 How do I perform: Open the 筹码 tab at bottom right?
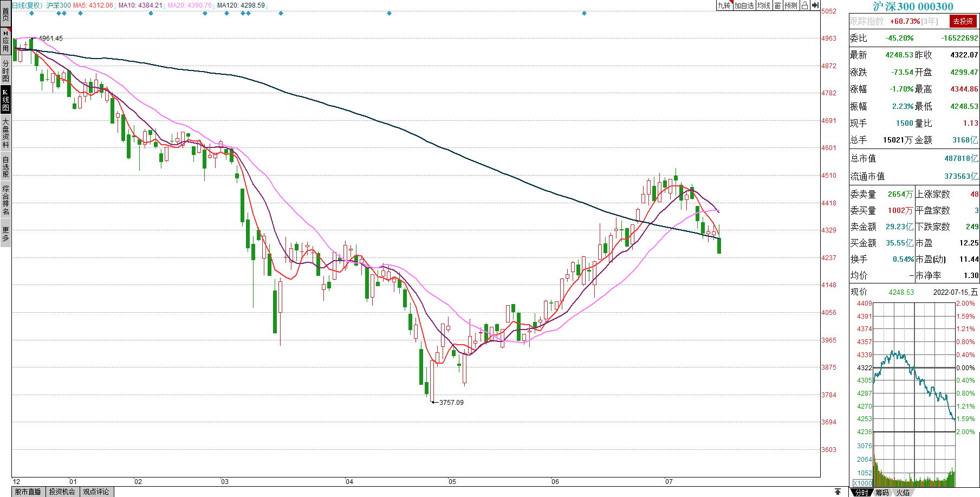882,492
